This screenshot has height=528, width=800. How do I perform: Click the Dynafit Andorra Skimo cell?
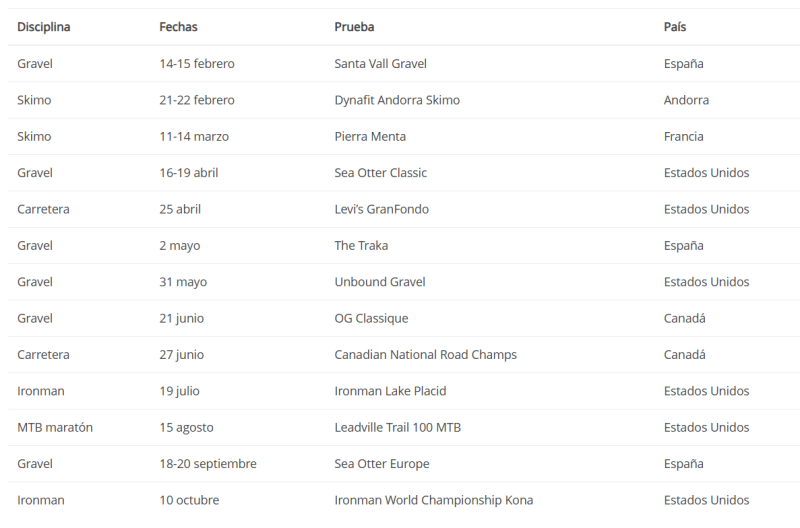(397, 100)
